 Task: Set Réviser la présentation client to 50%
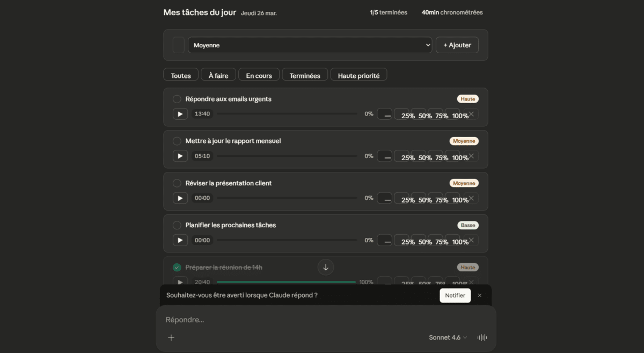point(426,199)
